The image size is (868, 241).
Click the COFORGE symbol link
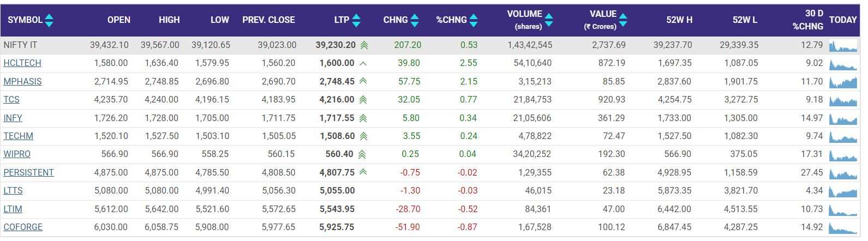[23, 227]
